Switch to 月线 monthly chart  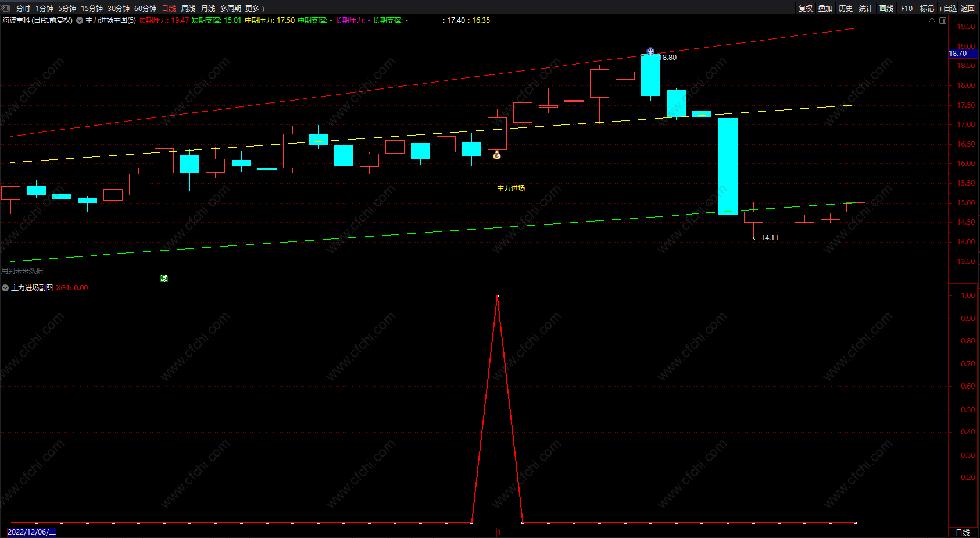[x=208, y=8]
